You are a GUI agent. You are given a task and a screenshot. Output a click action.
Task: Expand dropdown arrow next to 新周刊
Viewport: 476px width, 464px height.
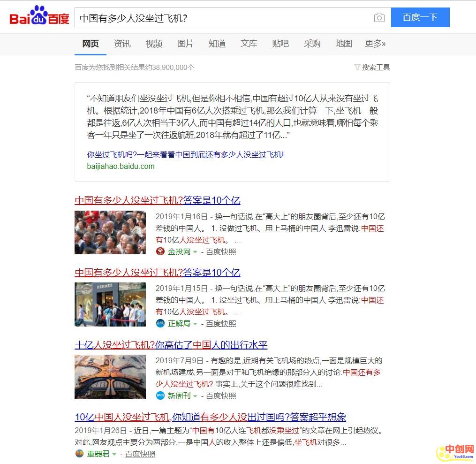196,396
